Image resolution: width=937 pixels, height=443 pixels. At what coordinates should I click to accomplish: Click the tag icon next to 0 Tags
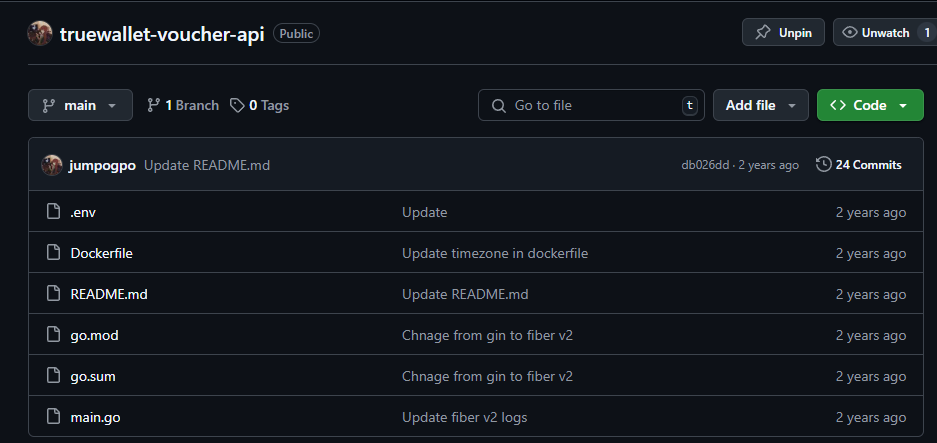click(237, 106)
